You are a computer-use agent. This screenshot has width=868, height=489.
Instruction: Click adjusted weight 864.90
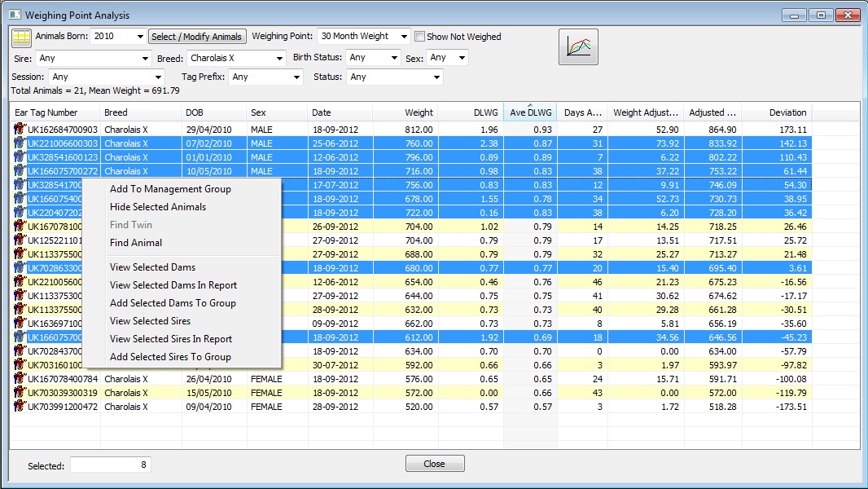click(722, 130)
